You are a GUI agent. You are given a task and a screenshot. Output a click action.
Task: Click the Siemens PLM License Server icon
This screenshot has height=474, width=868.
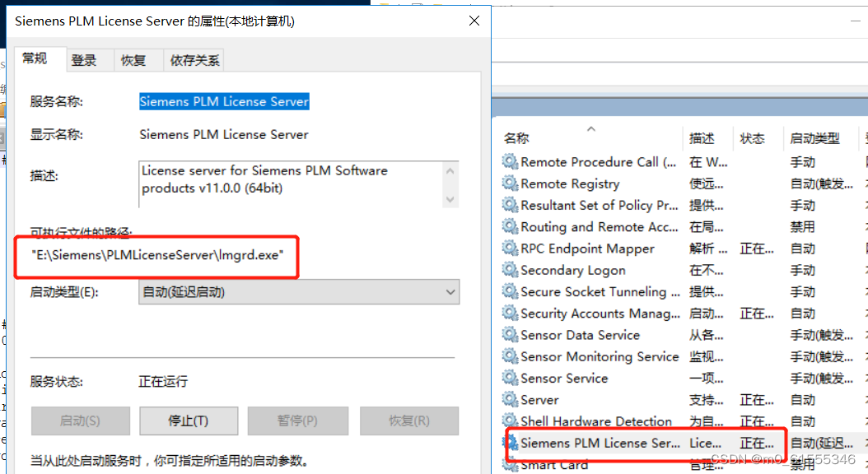tap(509, 443)
